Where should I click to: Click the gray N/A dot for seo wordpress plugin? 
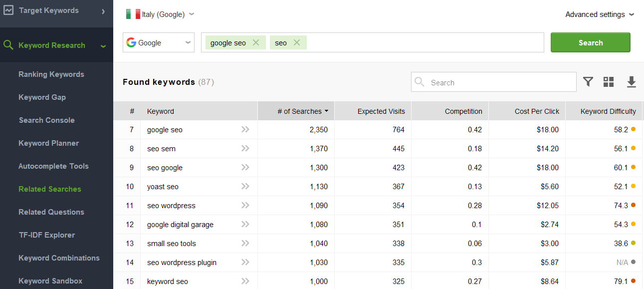coord(633,262)
